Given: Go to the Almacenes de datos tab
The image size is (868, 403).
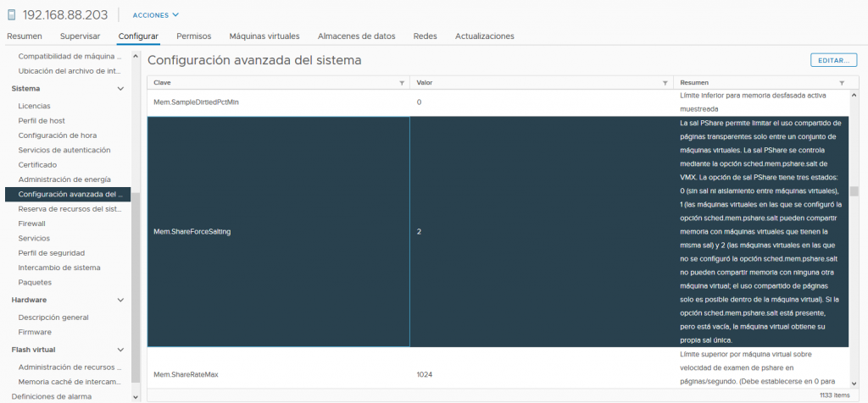Looking at the screenshot, I should [x=357, y=36].
